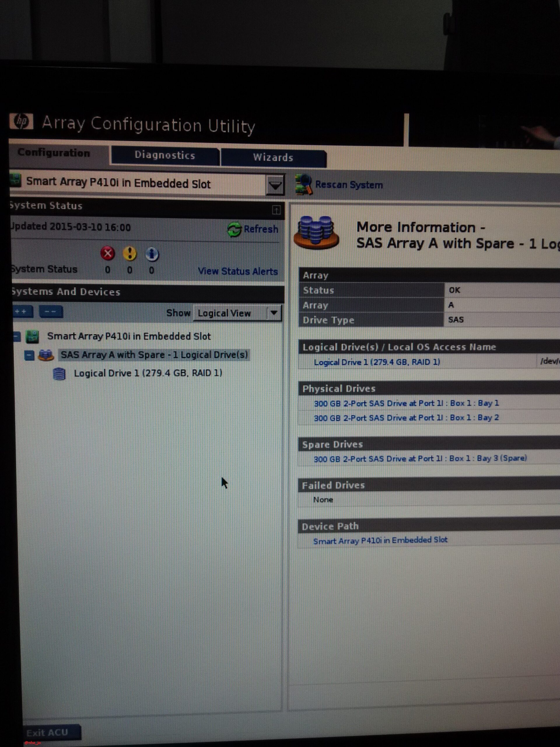Click the Status OK value cell

coord(502,290)
